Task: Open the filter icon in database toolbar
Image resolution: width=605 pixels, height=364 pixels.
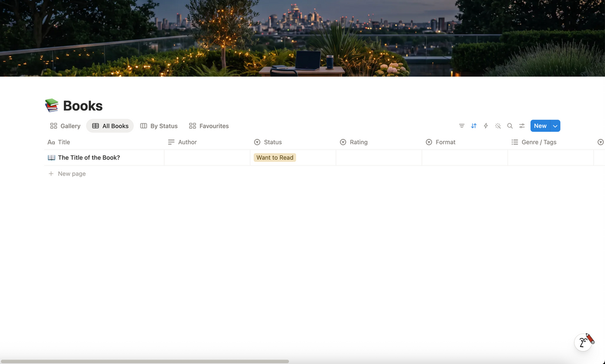Action: (461, 126)
